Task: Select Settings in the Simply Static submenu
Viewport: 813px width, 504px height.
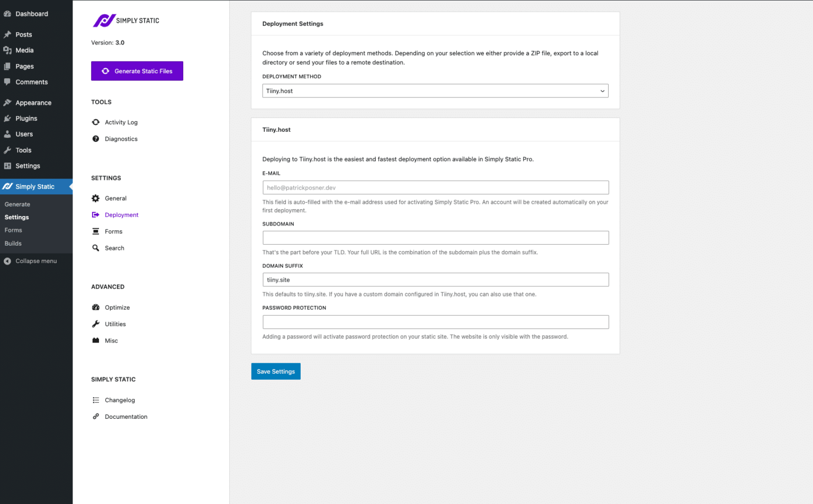Action: pyautogui.click(x=17, y=218)
